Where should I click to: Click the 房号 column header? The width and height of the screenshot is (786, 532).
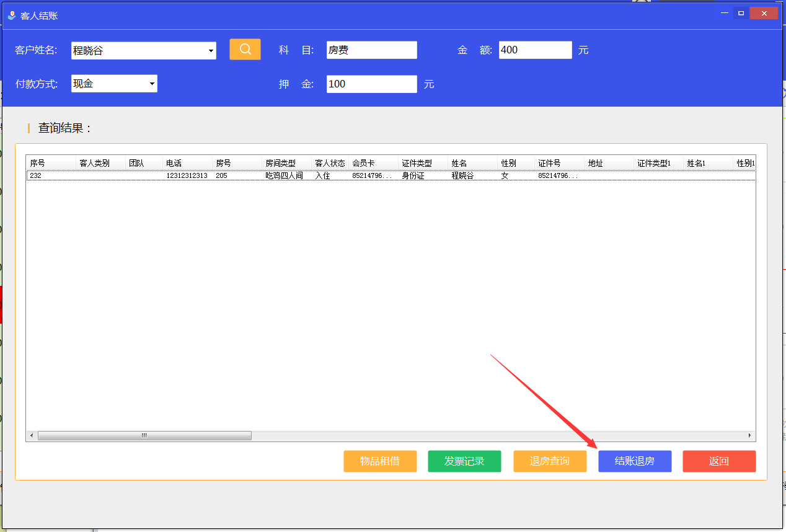coord(236,163)
